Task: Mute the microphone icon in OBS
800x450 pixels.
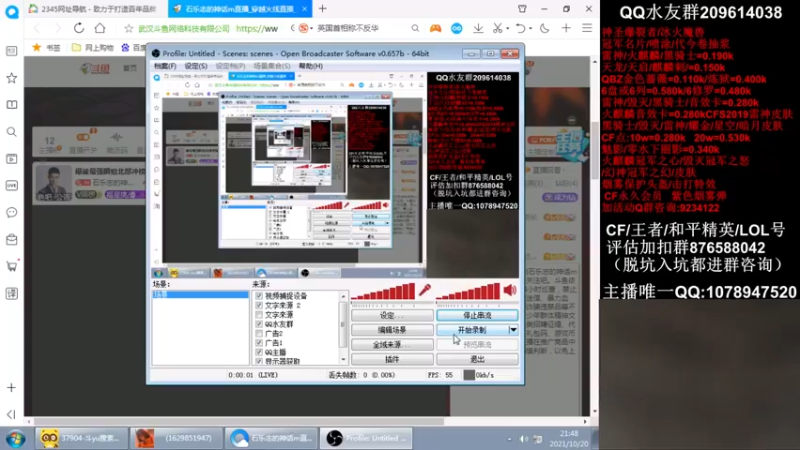Action: click(x=424, y=290)
